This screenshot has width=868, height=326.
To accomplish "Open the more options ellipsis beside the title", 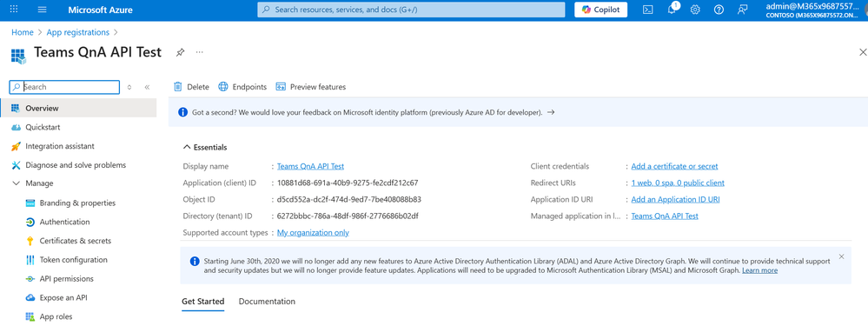I will click(199, 52).
